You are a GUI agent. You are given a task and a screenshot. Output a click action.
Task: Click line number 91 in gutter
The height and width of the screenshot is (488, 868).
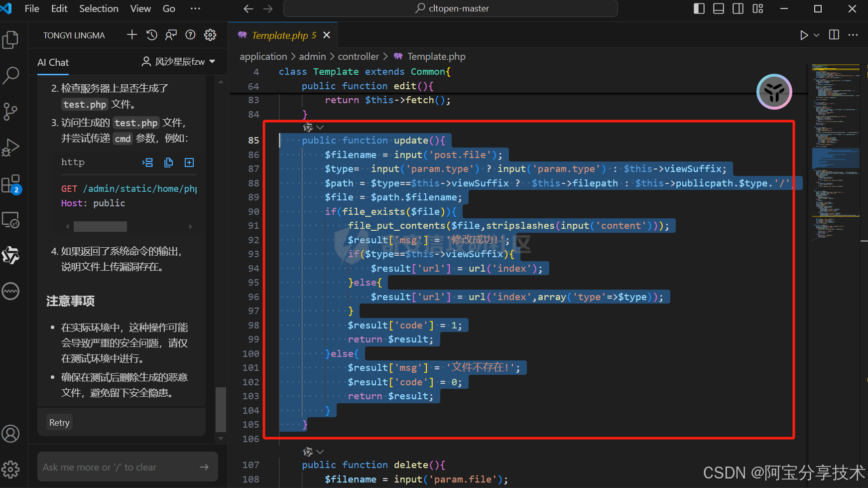253,226
